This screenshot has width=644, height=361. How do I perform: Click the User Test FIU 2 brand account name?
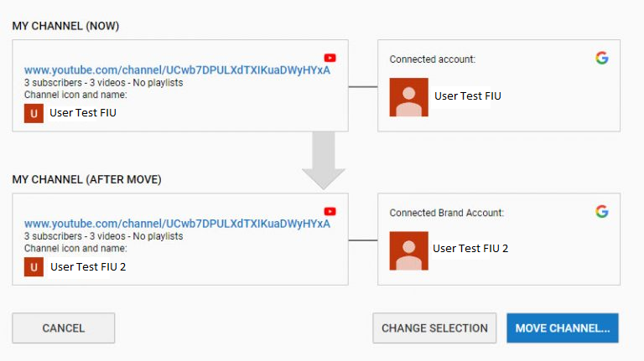tap(470, 249)
